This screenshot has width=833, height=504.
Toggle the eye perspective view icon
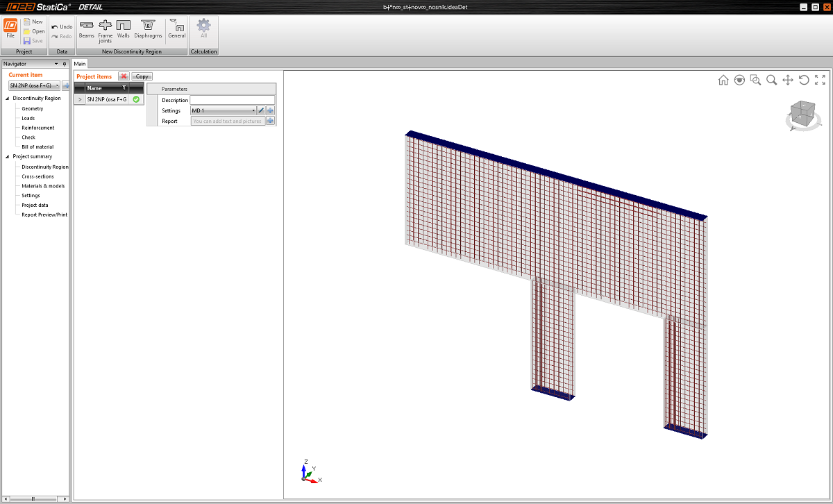point(739,80)
